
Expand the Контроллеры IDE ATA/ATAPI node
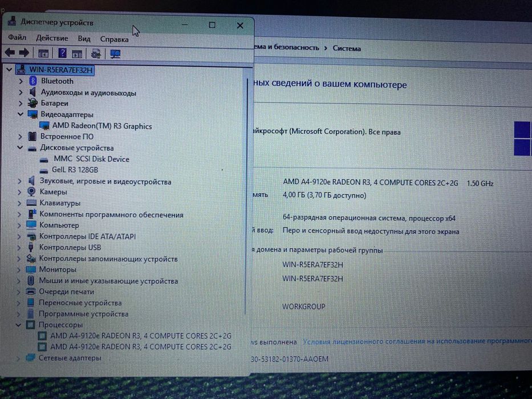19,237
